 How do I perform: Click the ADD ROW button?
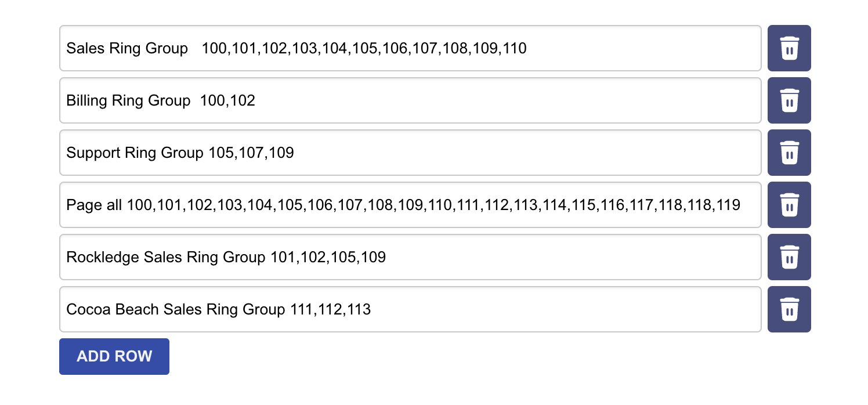click(x=114, y=356)
